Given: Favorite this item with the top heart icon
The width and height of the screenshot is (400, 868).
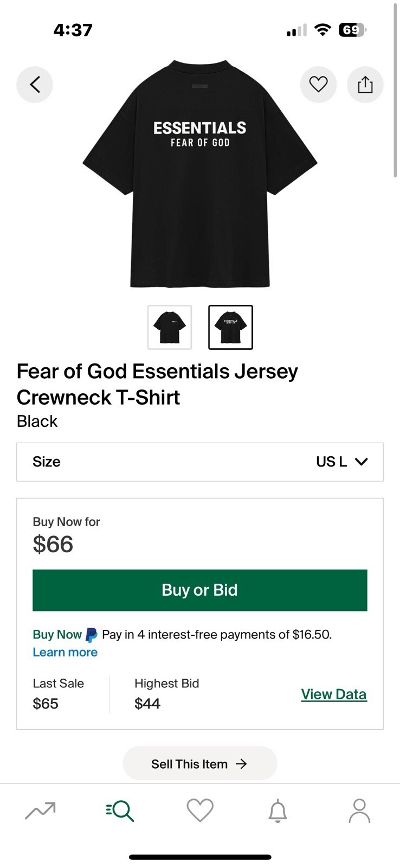Looking at the screenshot, I should pyautogui.click(x=318, y=85).
